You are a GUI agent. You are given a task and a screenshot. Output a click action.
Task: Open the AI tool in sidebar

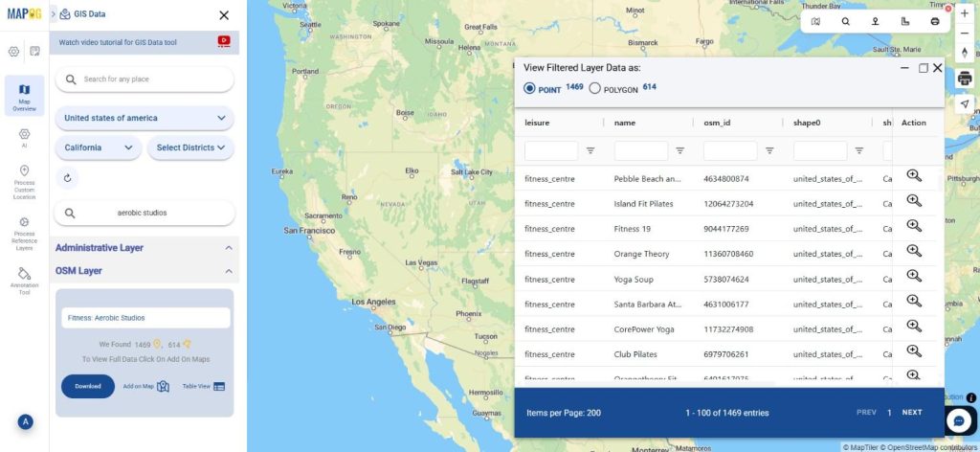click(x=24, y=138)
